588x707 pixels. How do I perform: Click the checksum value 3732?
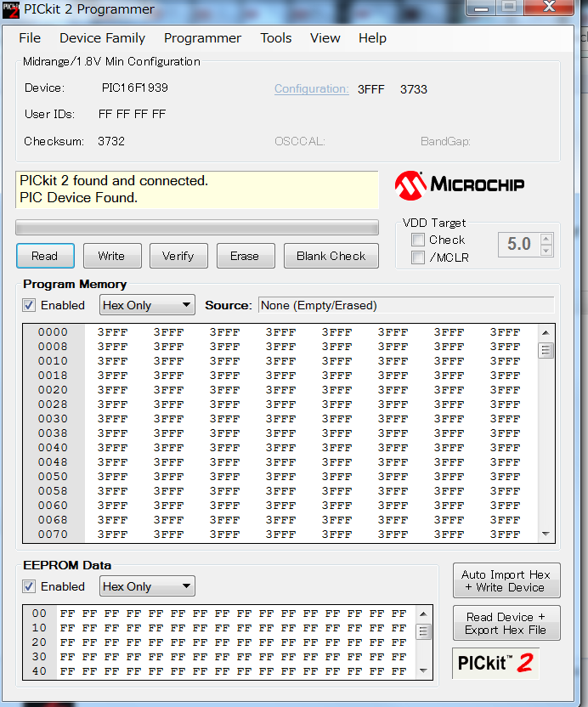click(111, 141)
